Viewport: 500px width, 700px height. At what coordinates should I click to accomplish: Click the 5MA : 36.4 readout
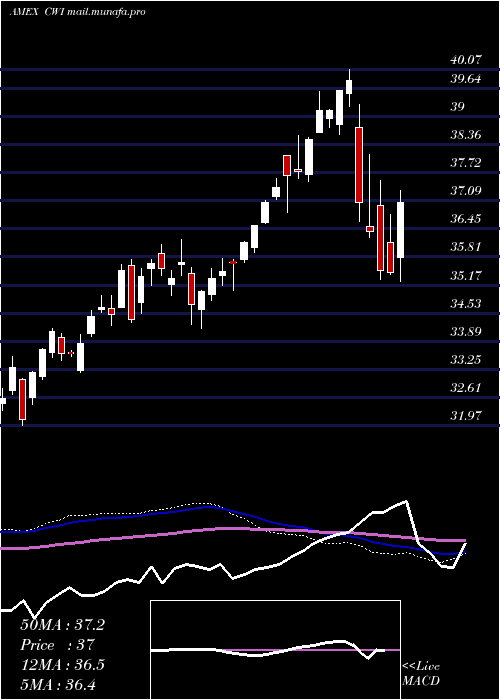[58, 684]
